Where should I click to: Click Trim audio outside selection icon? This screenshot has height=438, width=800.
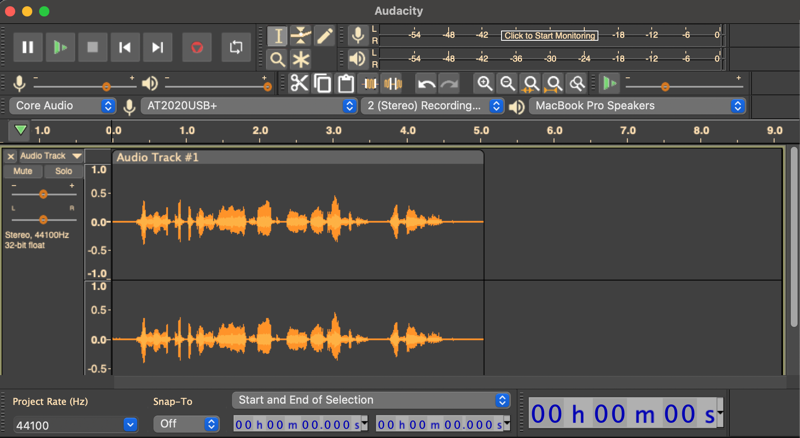(369, 83)
